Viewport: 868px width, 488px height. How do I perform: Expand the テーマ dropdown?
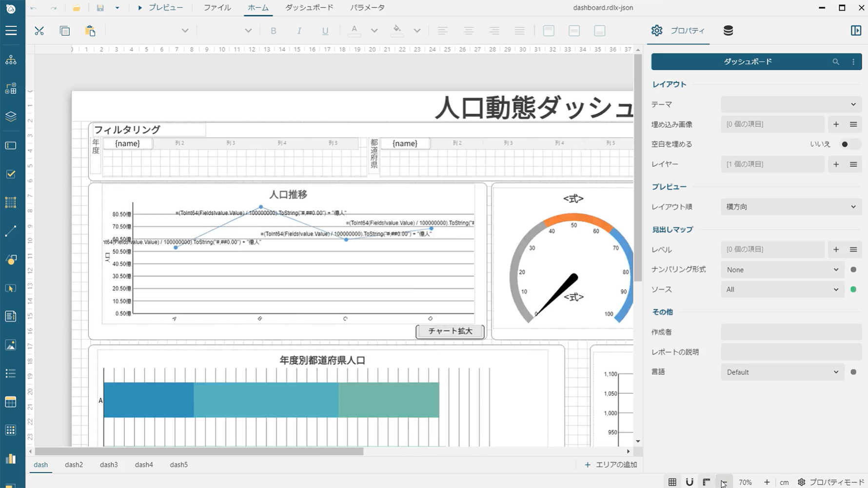[x=791, y=104]
